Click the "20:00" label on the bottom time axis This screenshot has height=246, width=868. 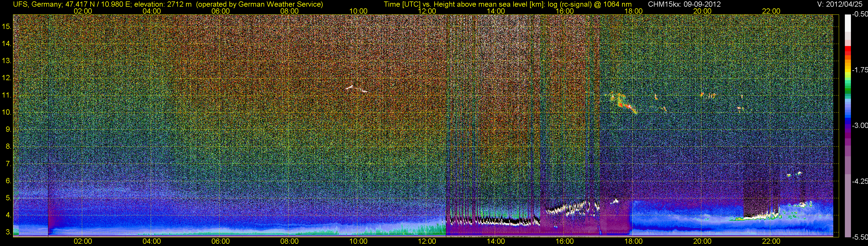[x=702, y=241]
